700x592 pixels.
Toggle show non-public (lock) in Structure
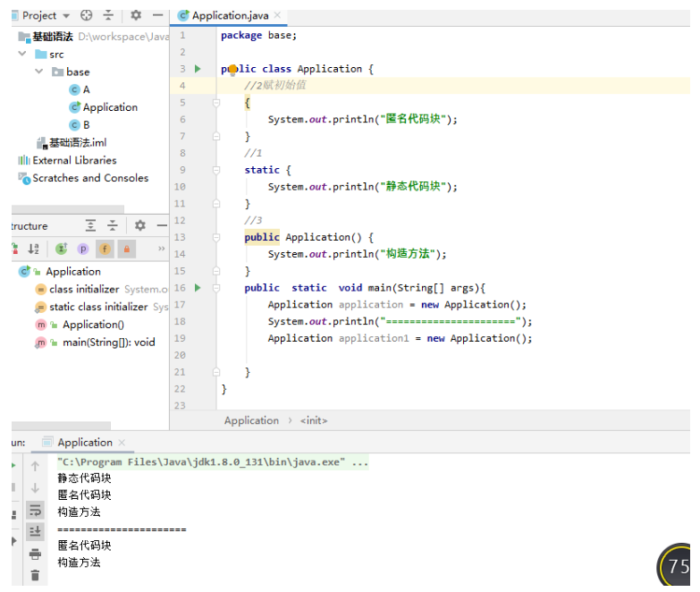click(x=127, y=249)
